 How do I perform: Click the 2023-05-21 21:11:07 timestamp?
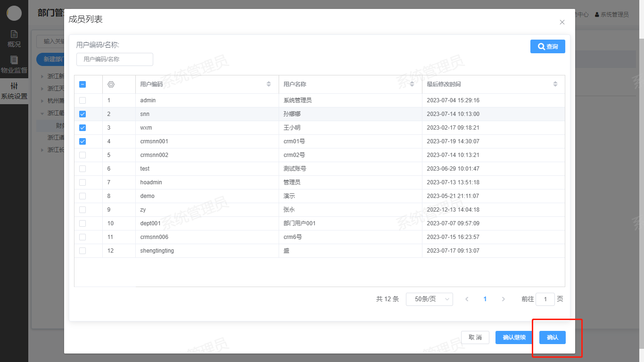pyautogui.click(x=453, y=196)
